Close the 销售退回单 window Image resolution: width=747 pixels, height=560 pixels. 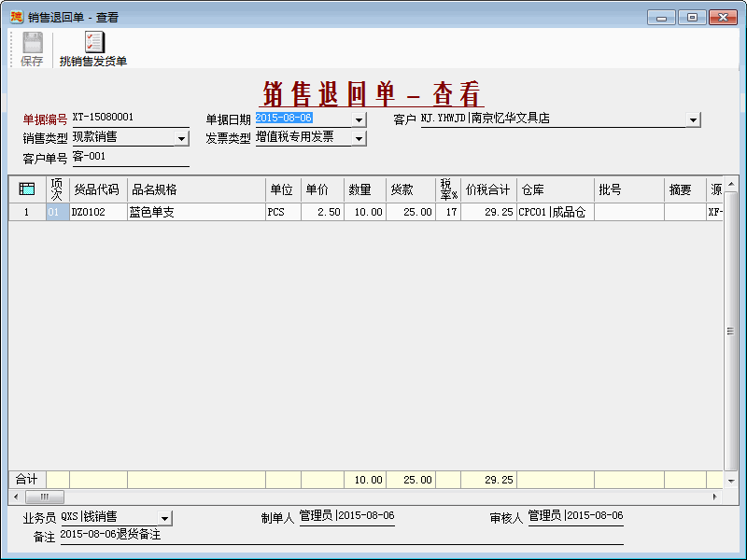pos(723,18)
